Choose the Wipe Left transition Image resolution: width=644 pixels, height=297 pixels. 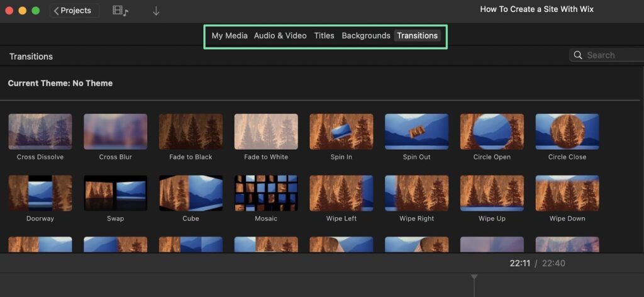coord(341,193)
